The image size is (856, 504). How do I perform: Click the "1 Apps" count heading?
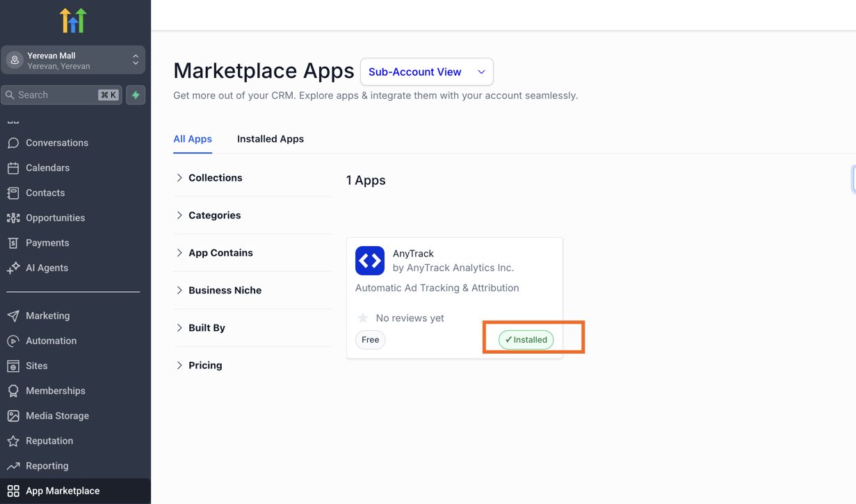tap(366, 180)
